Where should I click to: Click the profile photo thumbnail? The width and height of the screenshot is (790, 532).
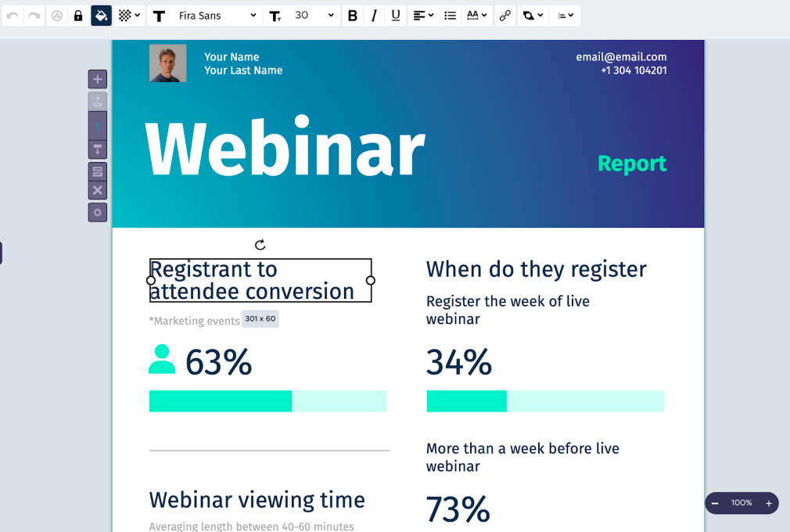click(x=168, y=63)
